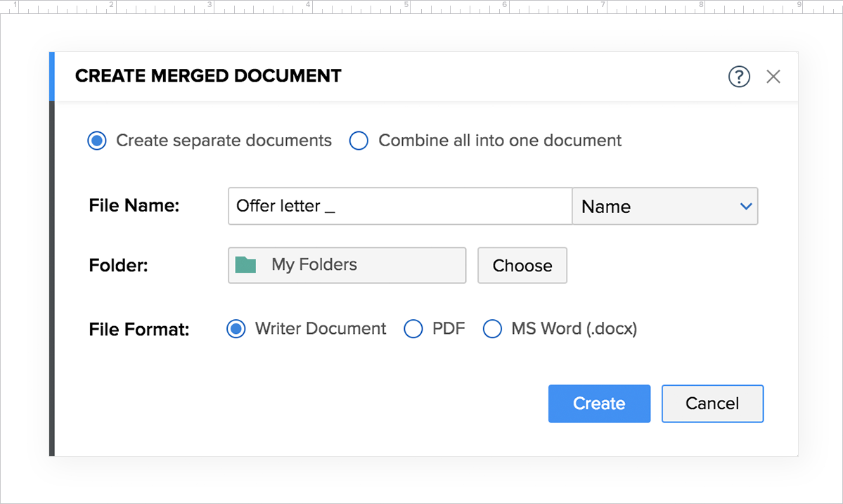Click the blue chevron arrow in Name dropdown
Screen dimensions: 843x504
(746, 207)
